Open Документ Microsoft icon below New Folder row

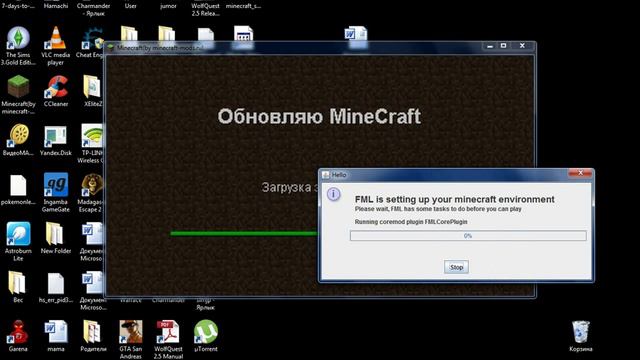[x=92, y=234]
